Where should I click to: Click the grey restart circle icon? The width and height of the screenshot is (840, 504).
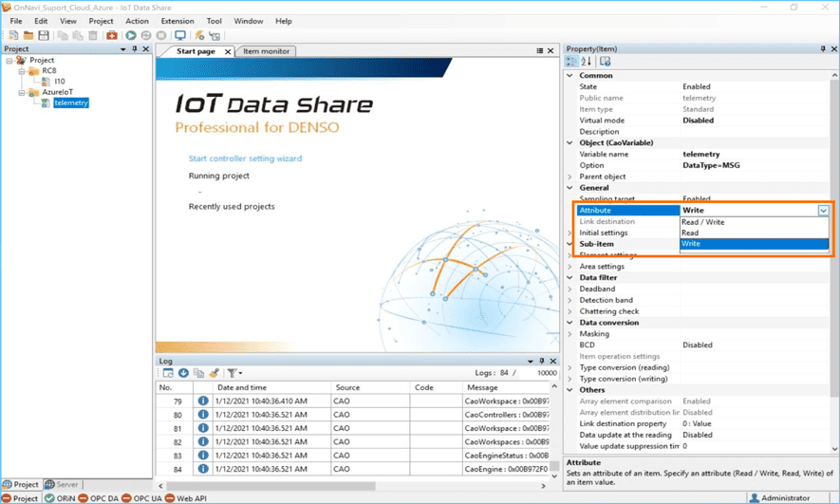[146, 35]
